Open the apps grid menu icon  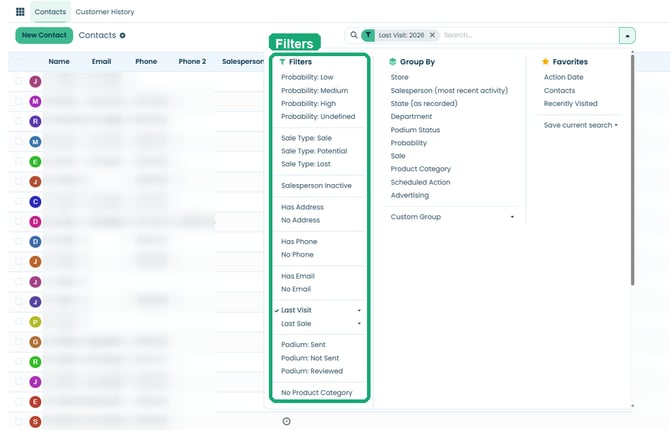pos(20,12)
